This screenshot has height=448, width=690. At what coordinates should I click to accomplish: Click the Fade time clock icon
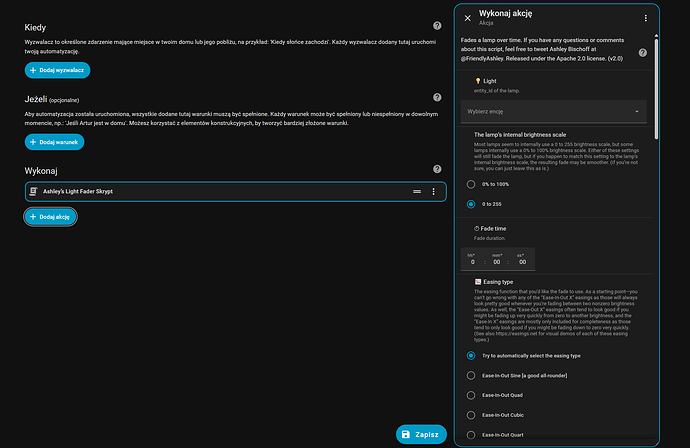(x=478, y=228)
